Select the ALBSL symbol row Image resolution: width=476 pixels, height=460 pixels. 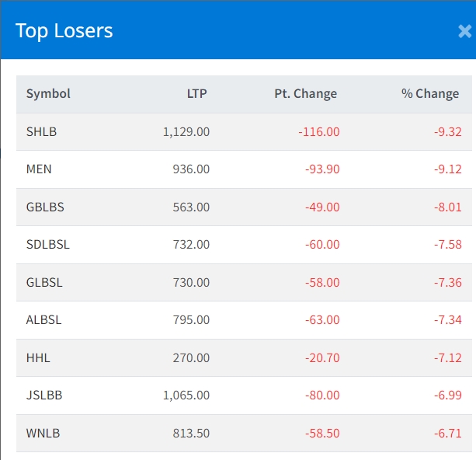44,320
